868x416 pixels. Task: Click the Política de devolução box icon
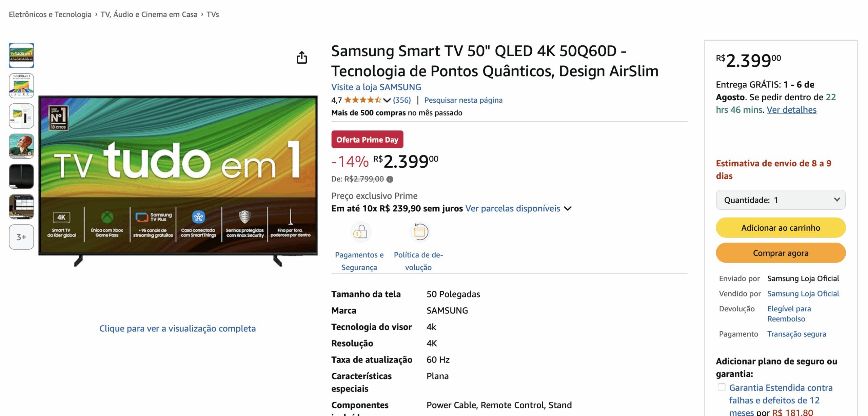pyautogui.click(x=420, y=232)
